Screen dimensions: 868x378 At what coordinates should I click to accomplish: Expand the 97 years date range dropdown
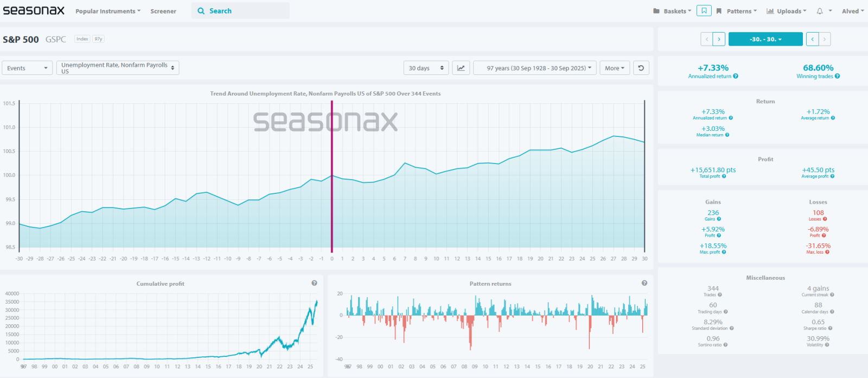pyautogui.click(x=535, y=68)
